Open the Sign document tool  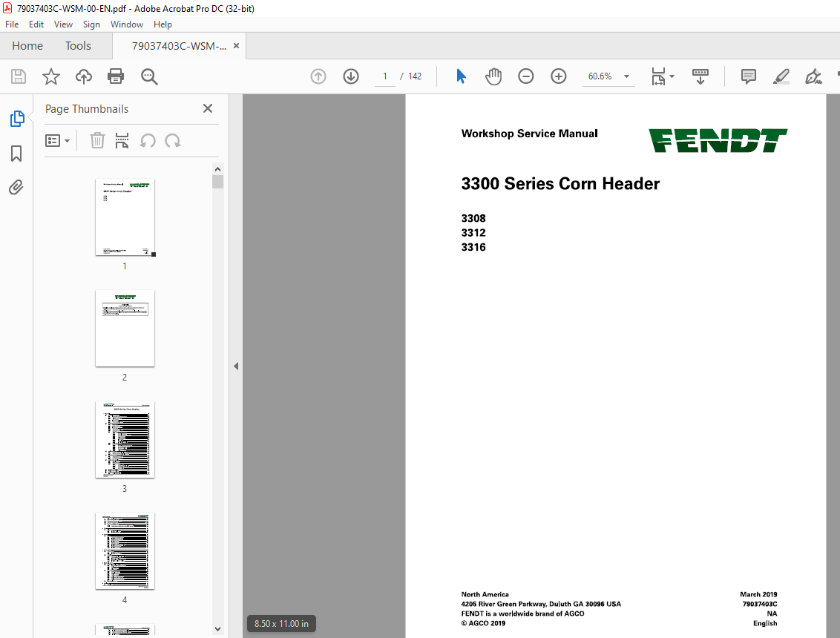[813, 76]
